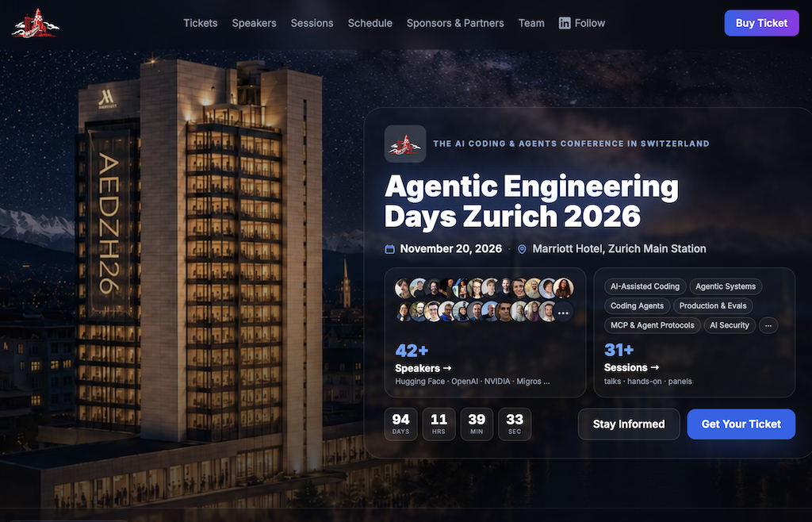
Task: Select the AI Security topic chip
Action: [730, 325]
